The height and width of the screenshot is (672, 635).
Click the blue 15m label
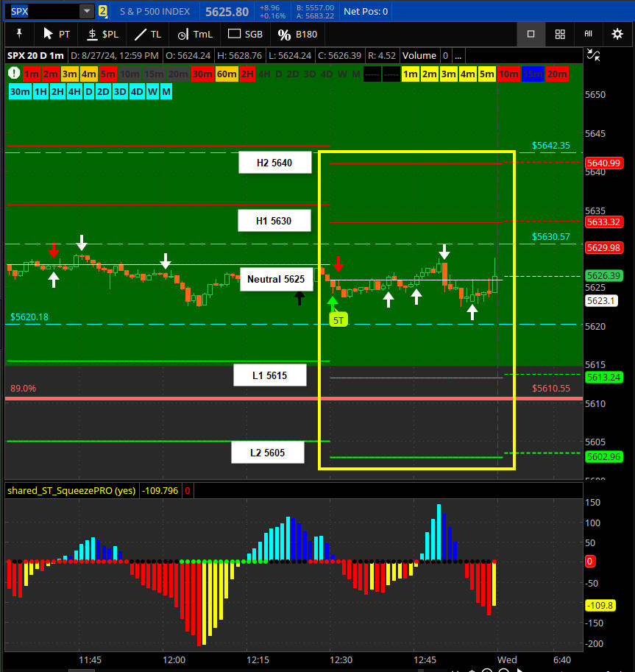pos(533,74)
